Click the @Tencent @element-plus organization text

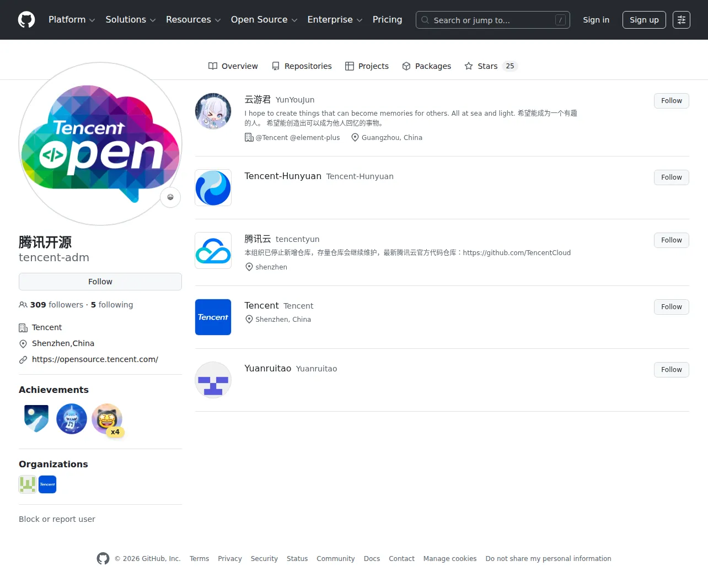click(298, 138)
